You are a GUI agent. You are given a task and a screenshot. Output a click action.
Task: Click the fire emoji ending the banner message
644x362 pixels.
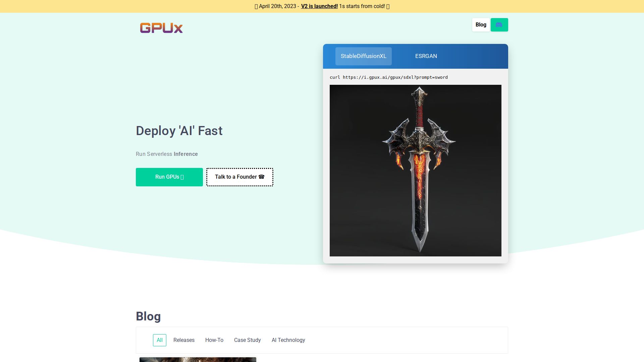tap(388, 6)
